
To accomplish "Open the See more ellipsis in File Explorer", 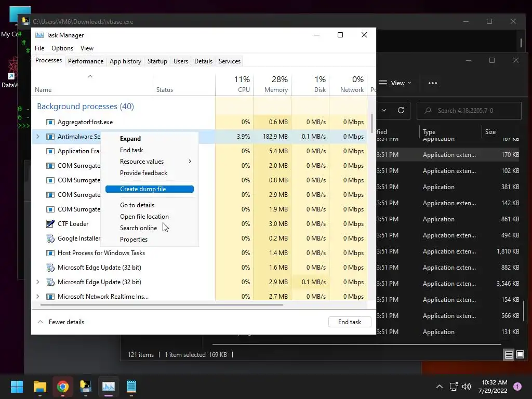I will pyautogui.click(x=433, y=83).
